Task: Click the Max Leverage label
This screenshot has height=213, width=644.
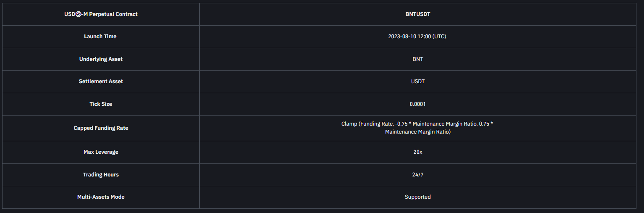Action: 101,152
